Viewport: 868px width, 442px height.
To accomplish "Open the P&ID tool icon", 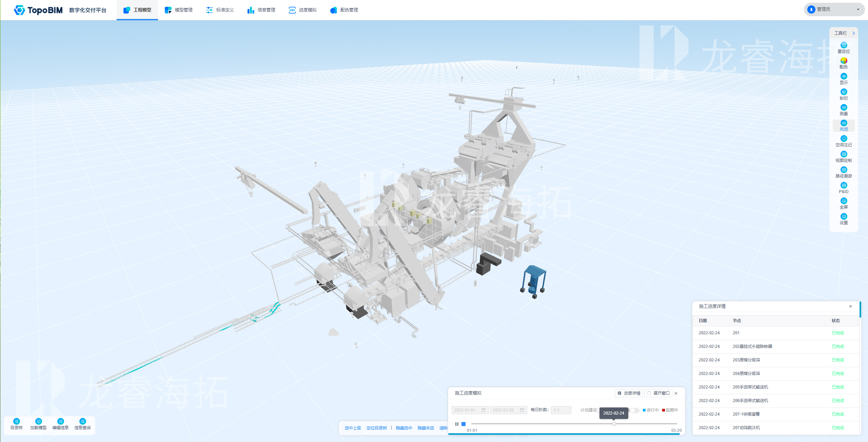I will (844, 185).
